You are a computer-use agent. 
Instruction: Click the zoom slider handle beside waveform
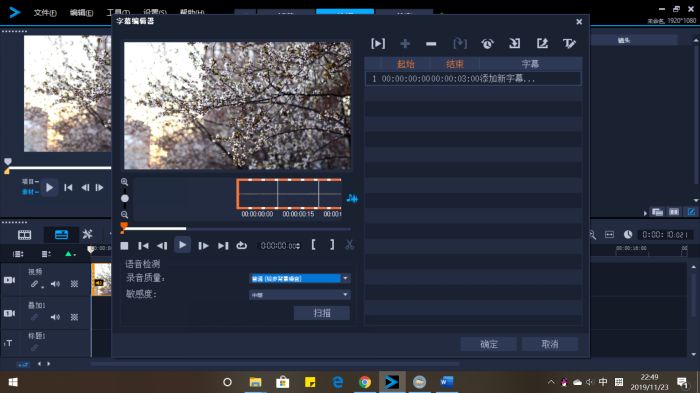[x=125, y=198]
